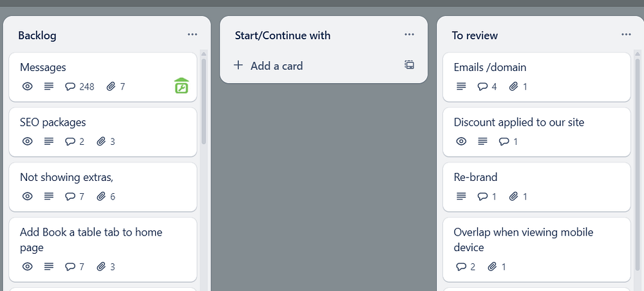Image resolution: width=644 pixels, height=291 pixels.
Task: Open the Discount applied to our site card
Action: (x=518, y=122)
